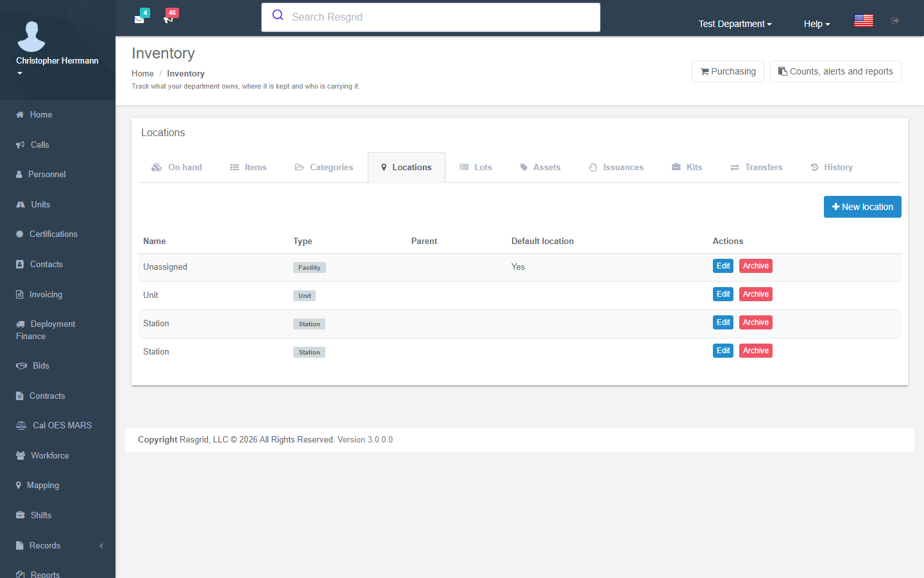Click the Cal OES MARS scale icon
The width and height of the screenshot is (924, 578).
pyautogui.click(x=21, y=426)
